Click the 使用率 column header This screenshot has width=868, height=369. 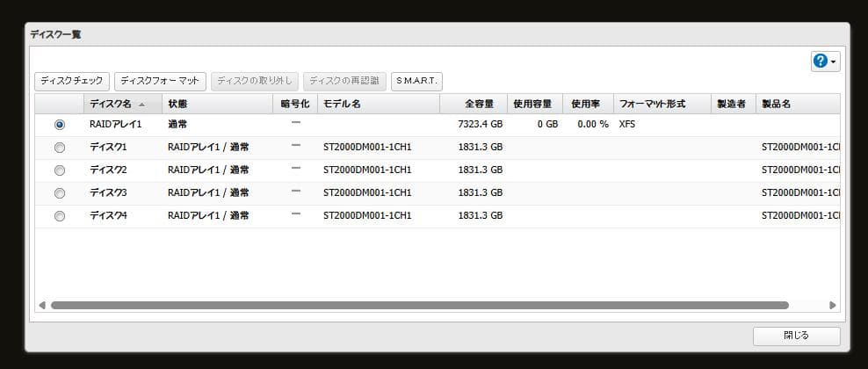(x=586, y=104)
